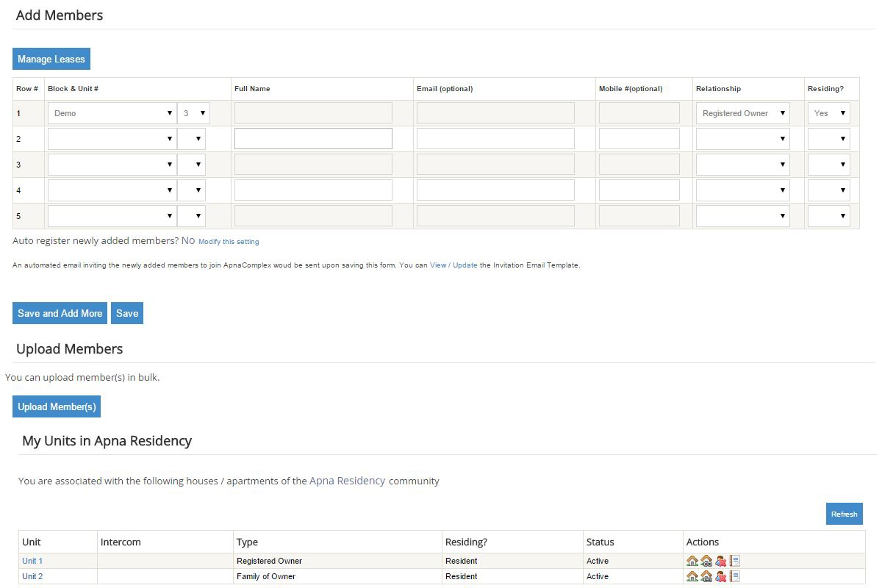
Task: Expand the row 1 Relationship dropdown
Action: (742, 113)
